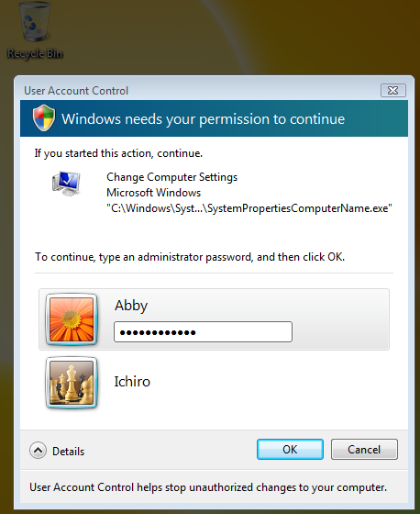Click the SystemPropertiesComputerName.exe path text

pos(249,208)
